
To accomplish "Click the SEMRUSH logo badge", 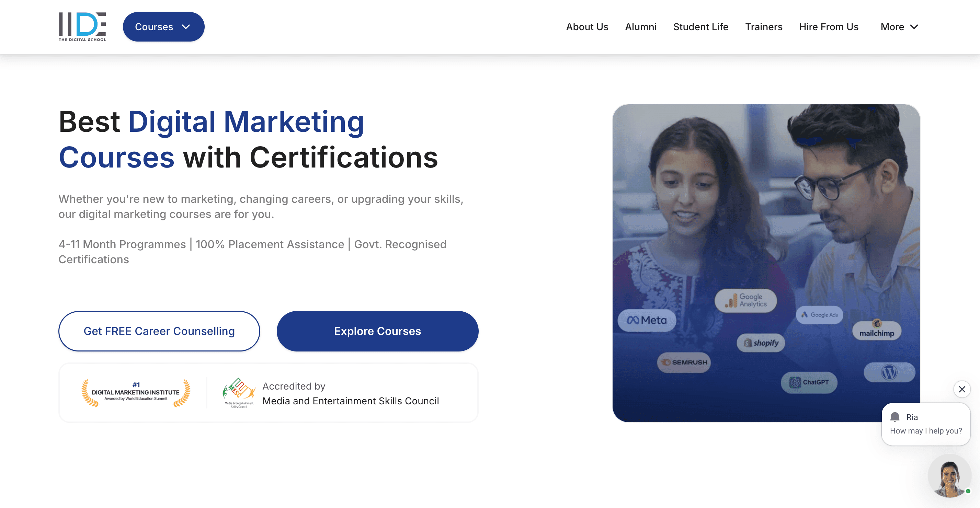I will pos(684,362).
